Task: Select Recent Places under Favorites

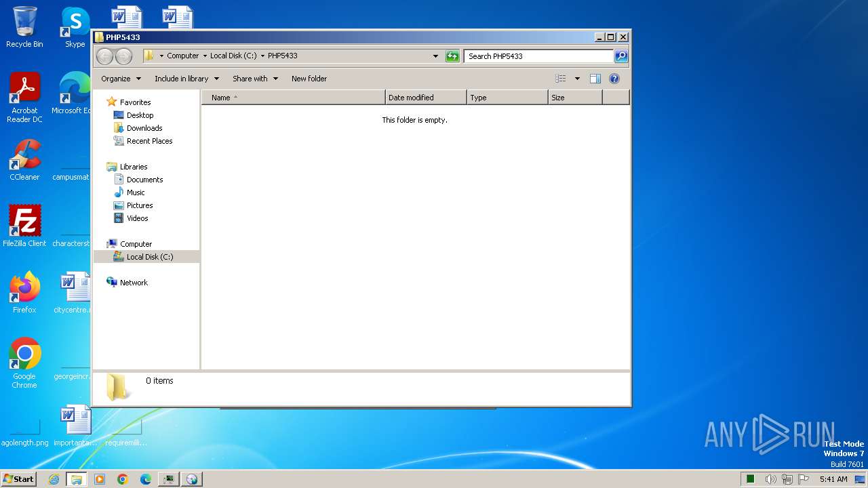Action: [x=149, y=141]
